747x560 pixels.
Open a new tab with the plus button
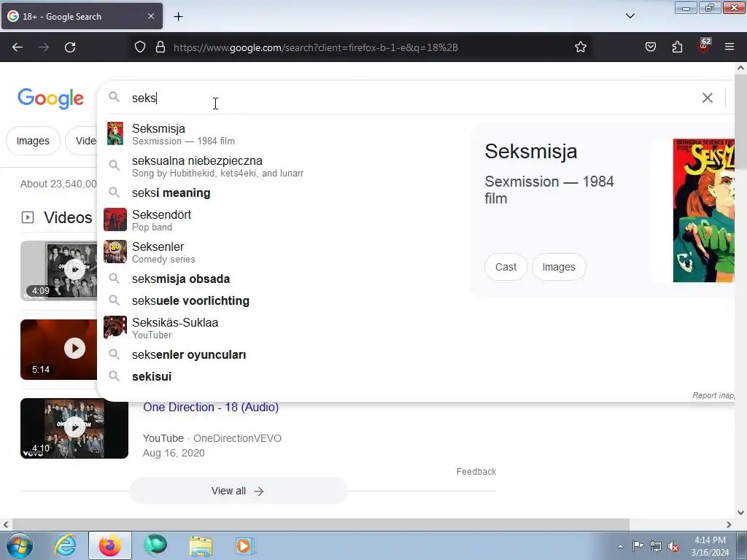click(178, 17)
